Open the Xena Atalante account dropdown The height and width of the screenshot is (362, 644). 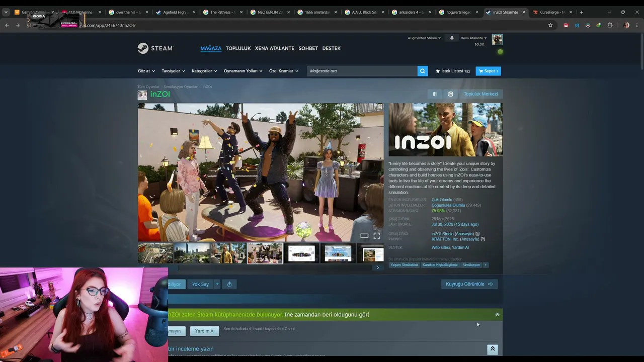point(474,38)
